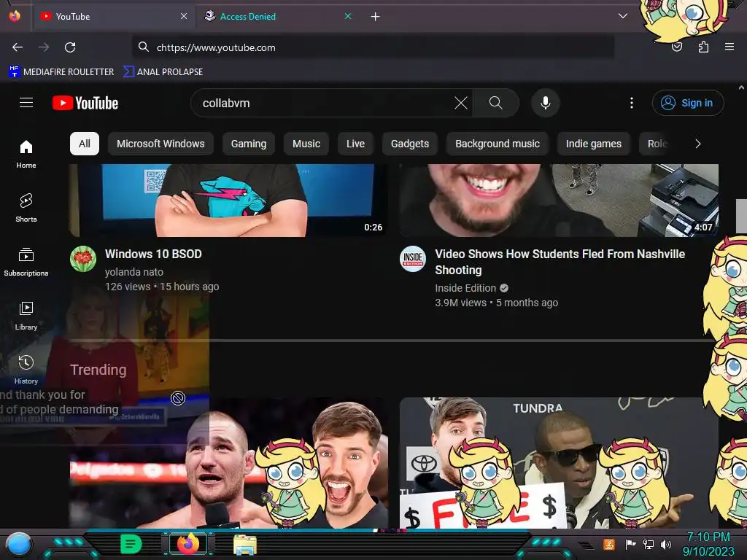Open TUNDRA press conference thumbnail
The height and width of the screenshot is (560, 747).
pos(559,463)
